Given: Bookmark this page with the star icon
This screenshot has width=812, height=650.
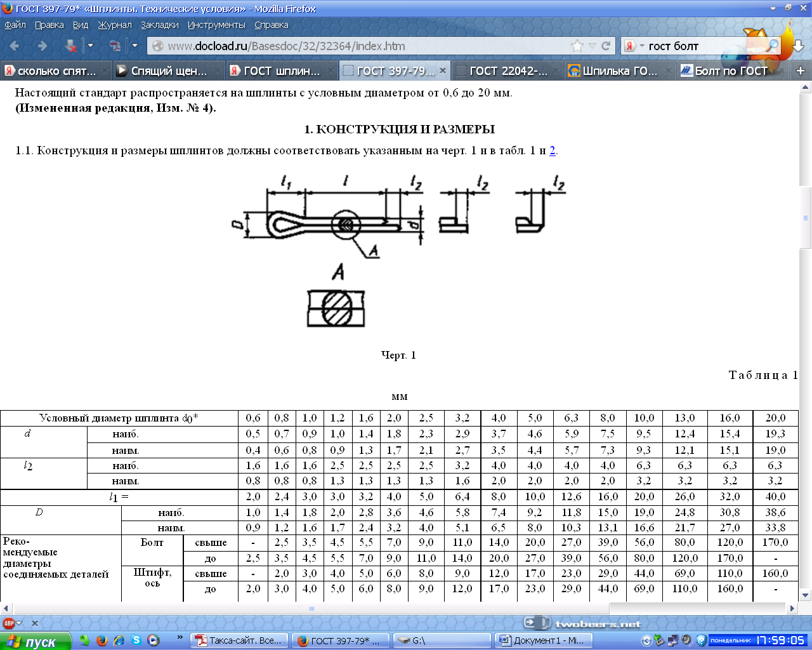Looking at the screenshot, I should pos(577,46).
